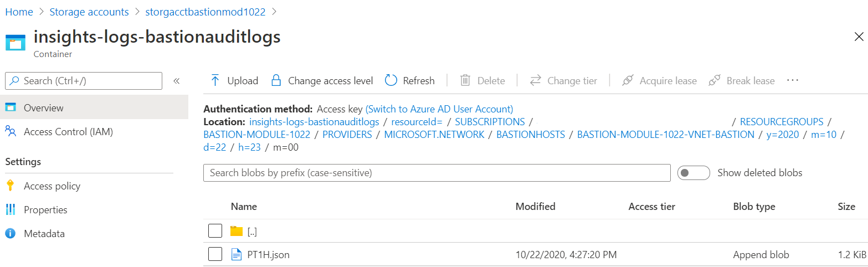868x267 pixels.
Task: Click the Break lease icon
Action: pos(715,80)
